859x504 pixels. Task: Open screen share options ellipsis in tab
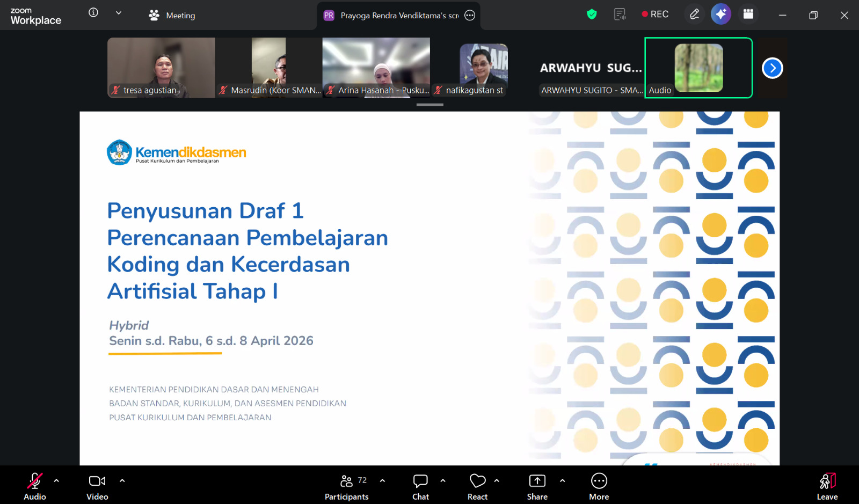tap(470, 16)
